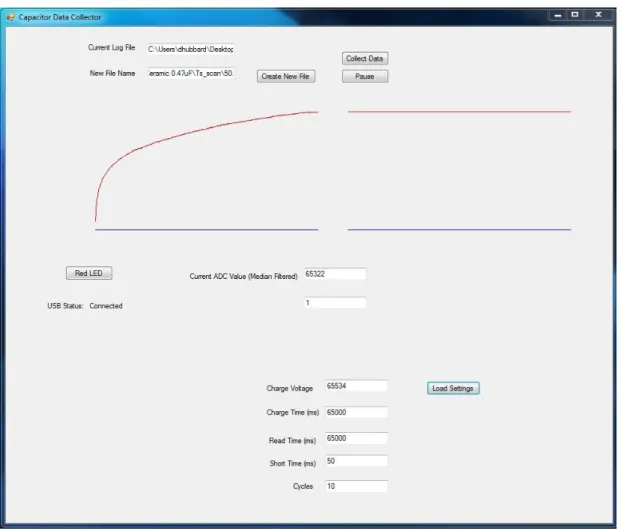Viewport: 621px width, 531px height.
Task: Edit the New File Name field
Action: tap(191, 73)
